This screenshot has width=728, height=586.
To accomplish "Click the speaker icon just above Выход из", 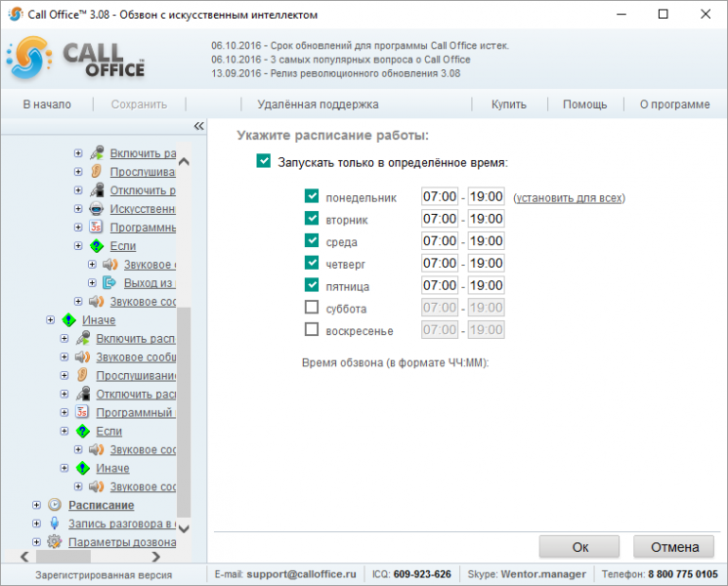I will pyautogui.click(x=110, y=265).
